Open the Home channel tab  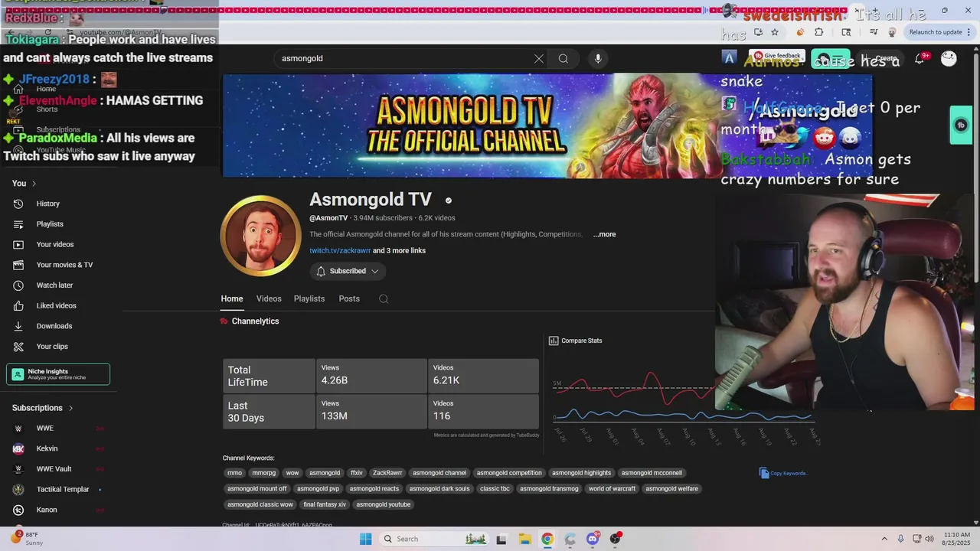click(232, 299)
